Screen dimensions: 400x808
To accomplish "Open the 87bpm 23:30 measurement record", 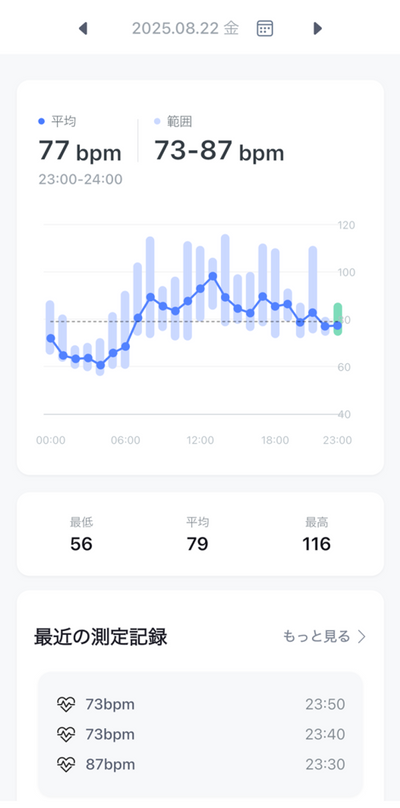I will (x=201, y=764).
